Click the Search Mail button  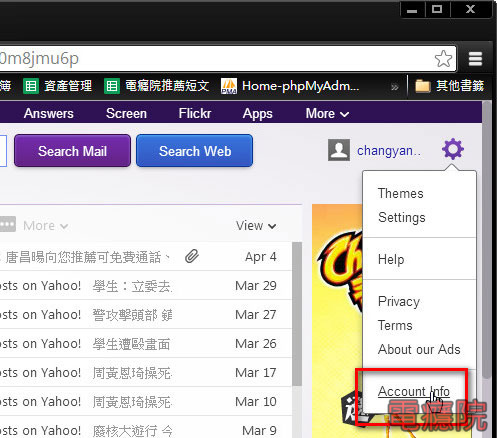click(72, 151)
